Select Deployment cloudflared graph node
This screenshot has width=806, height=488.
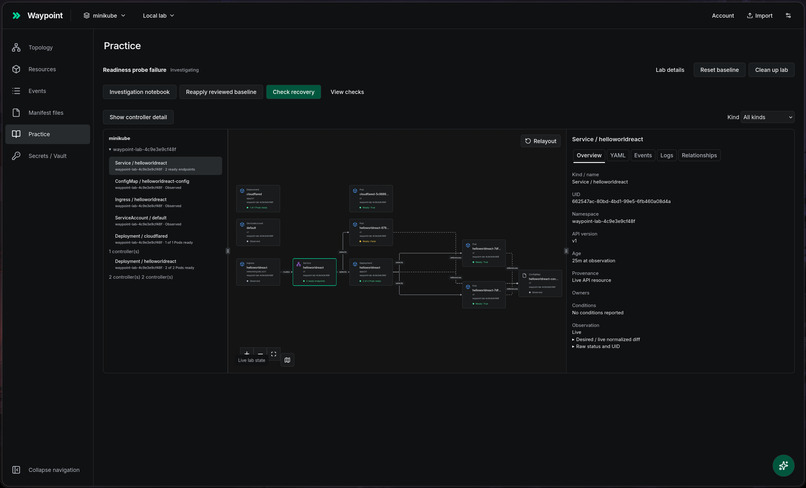[x=258, y=198]
